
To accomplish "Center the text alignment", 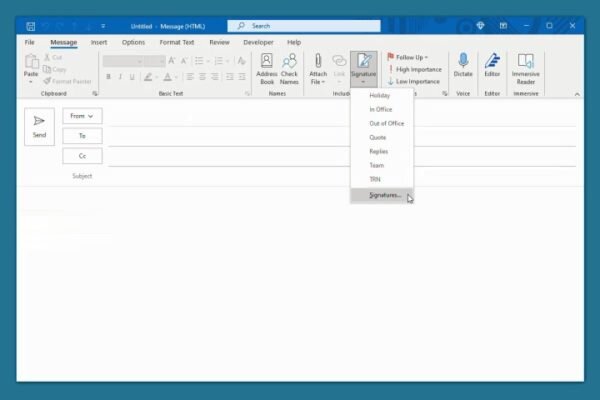I will point(202,77).
